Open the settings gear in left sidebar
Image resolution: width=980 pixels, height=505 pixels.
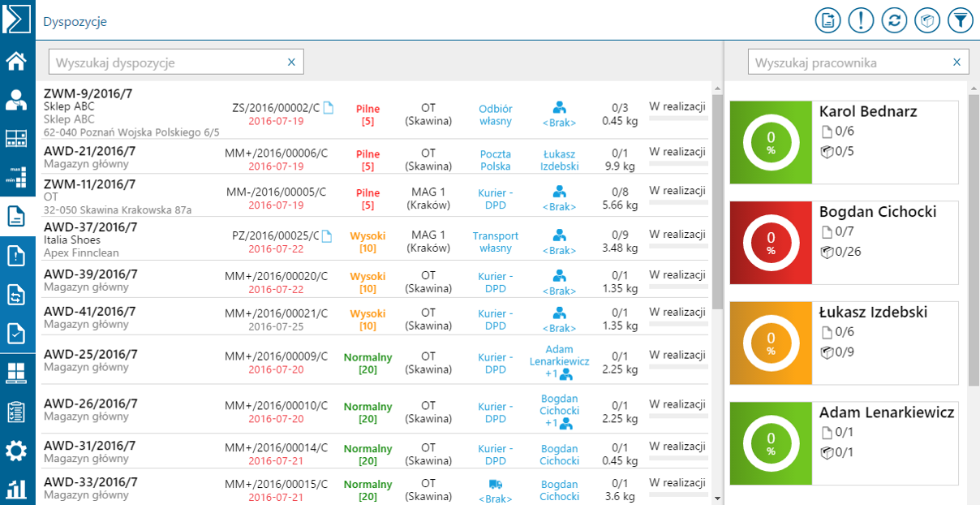(x=16, y=451)
